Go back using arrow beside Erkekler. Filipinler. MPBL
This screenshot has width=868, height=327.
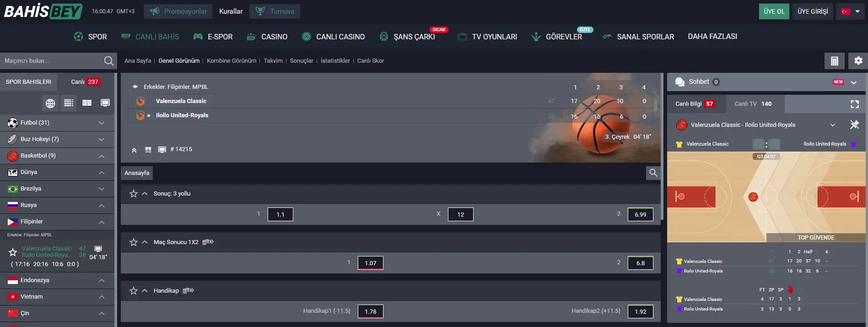point(135,87)
